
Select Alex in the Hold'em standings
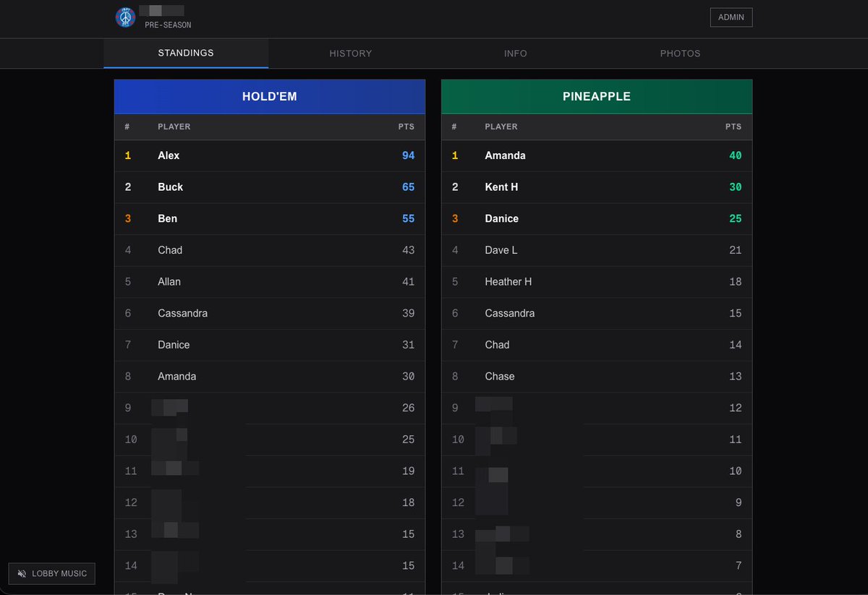pos(270,155)
